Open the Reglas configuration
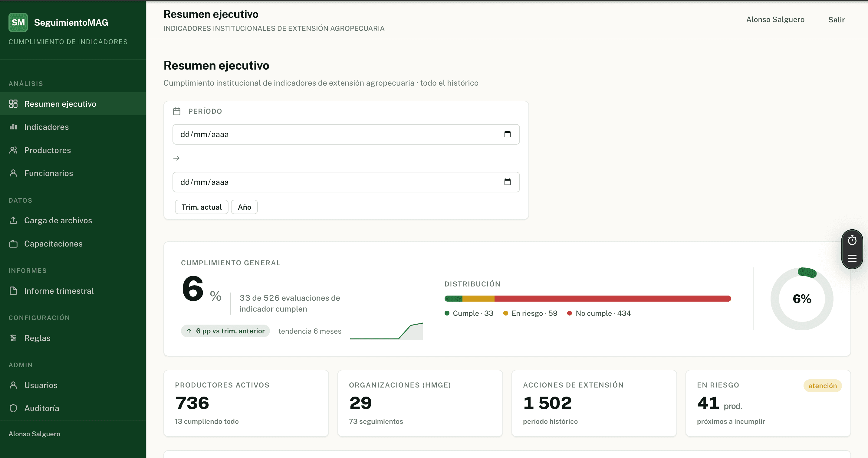 coord(73,338)
